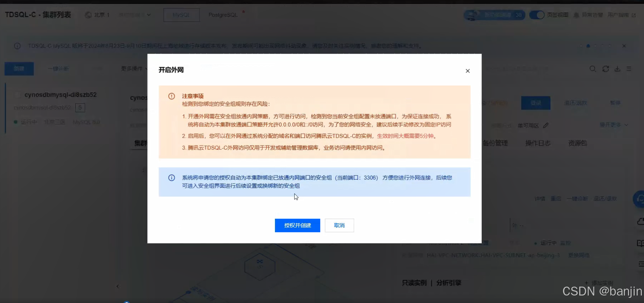Click the S badge beside the cluster ID

[x=80, y=108]
